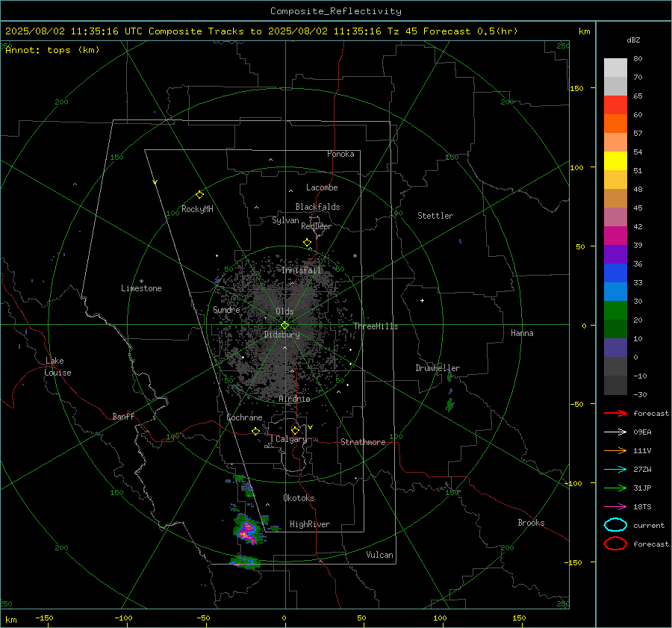Click the Strathmore label
672x628 pixels.
(x=363, y=442)
